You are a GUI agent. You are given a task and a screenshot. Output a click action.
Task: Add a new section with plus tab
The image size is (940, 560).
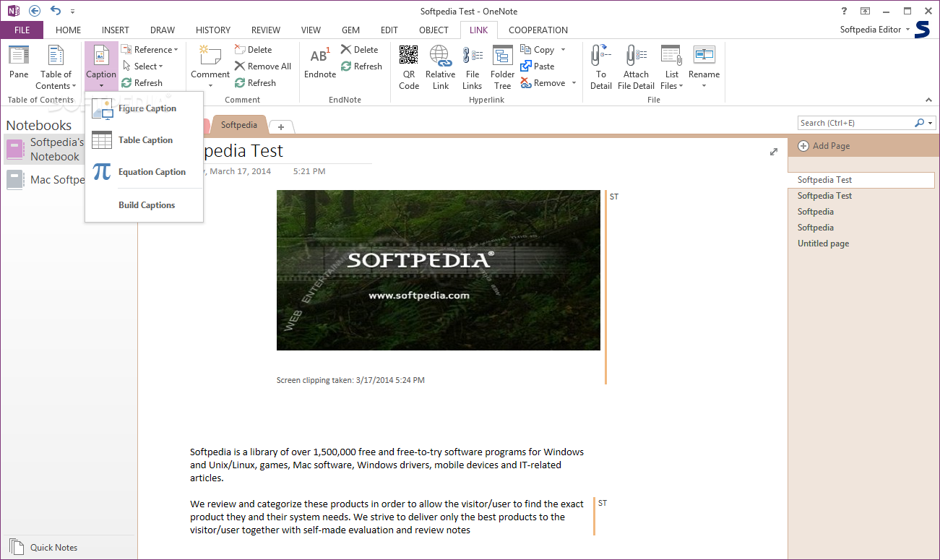[281, 127]
